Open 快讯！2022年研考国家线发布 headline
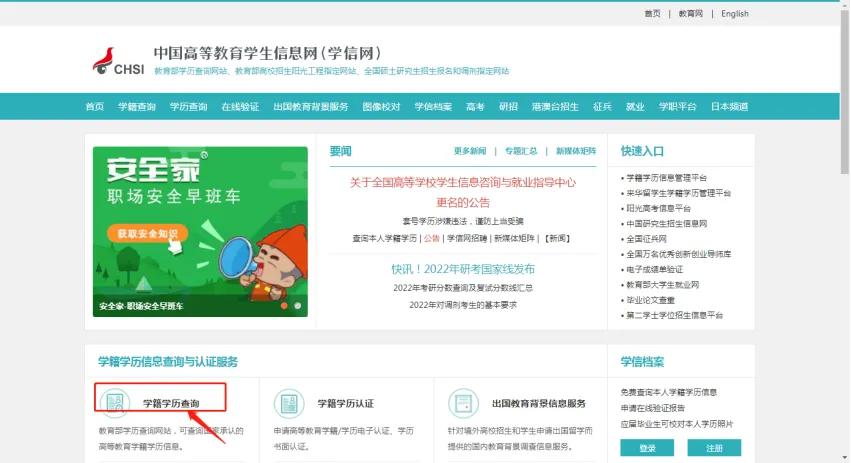 pos(463,269)
